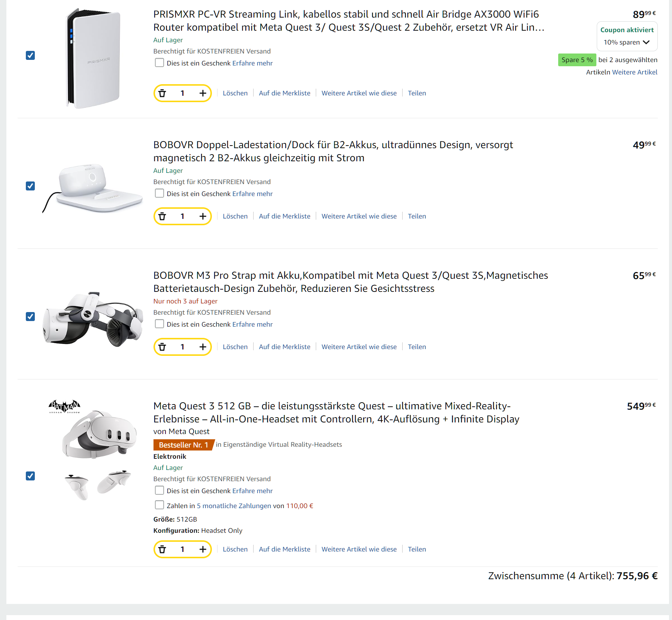Viewport: 672px width, 620px height.
Task: Add one more BOBOVR charging dock
Action: pyautogui.click(x=203, y=216)
